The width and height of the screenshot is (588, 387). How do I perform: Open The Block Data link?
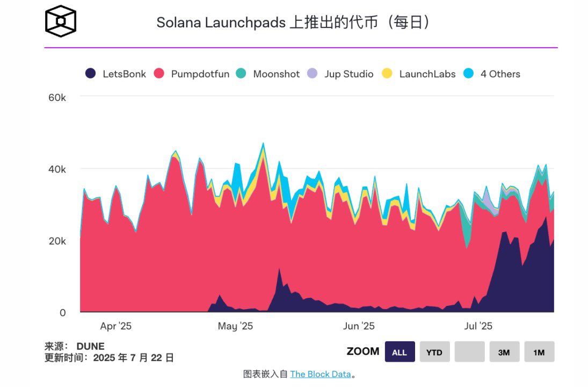[x=321, y=374]
